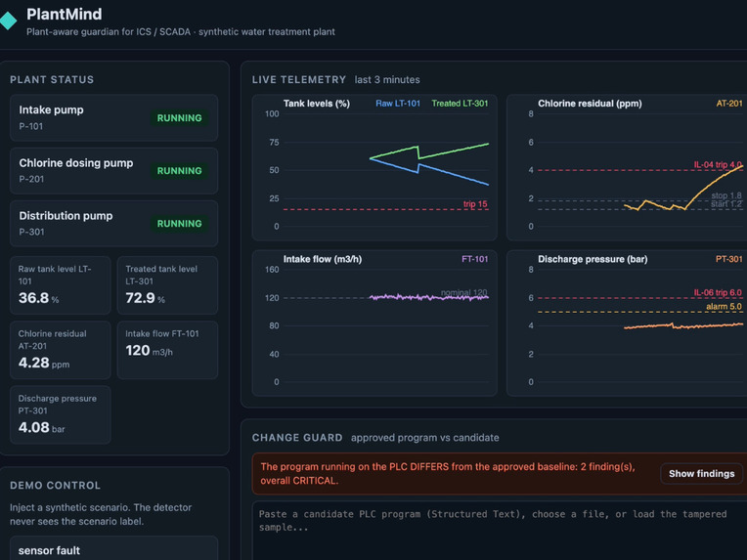
Task: Click the PT-301 discharge pressure legend
Action: coord(728,259)
